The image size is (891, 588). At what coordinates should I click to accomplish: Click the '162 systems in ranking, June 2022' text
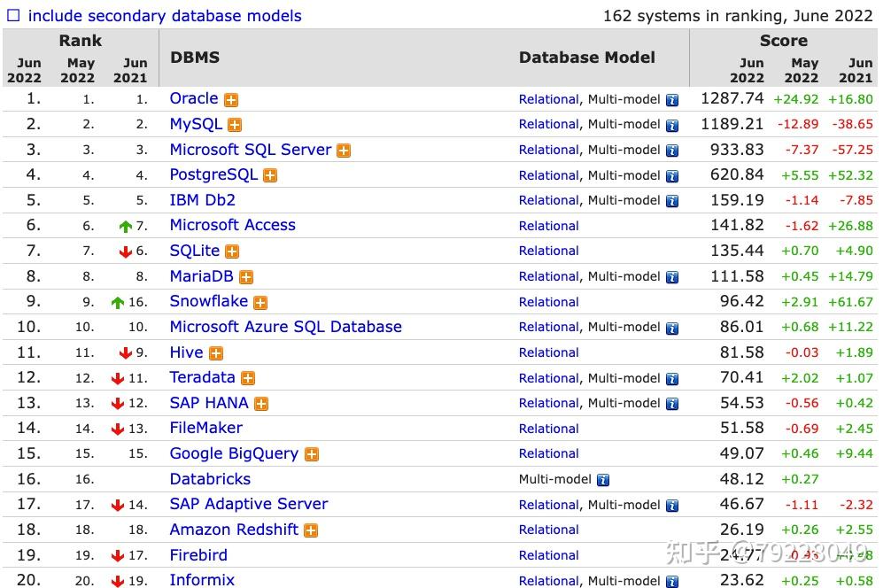click(x=738, y=16)
